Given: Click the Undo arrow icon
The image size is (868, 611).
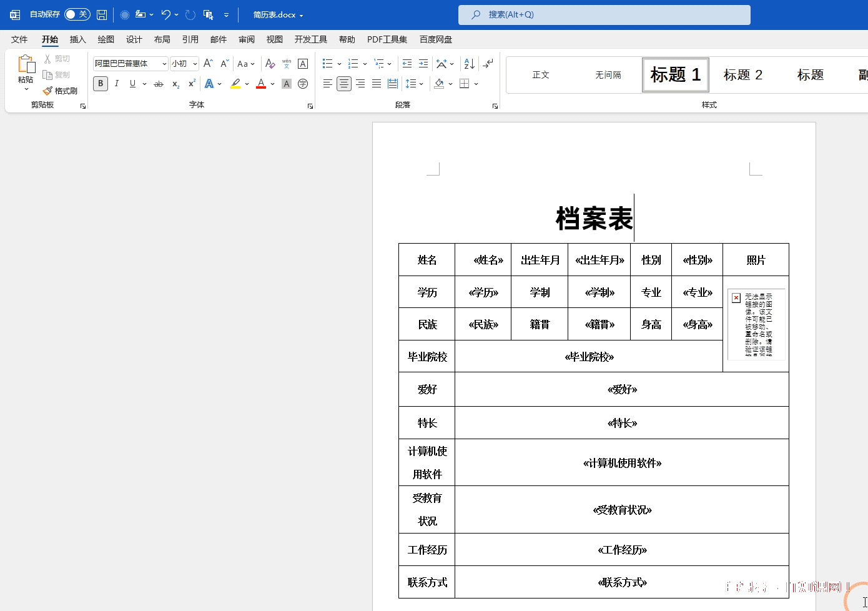Looking at the screenshot, I should pos(165,15).
